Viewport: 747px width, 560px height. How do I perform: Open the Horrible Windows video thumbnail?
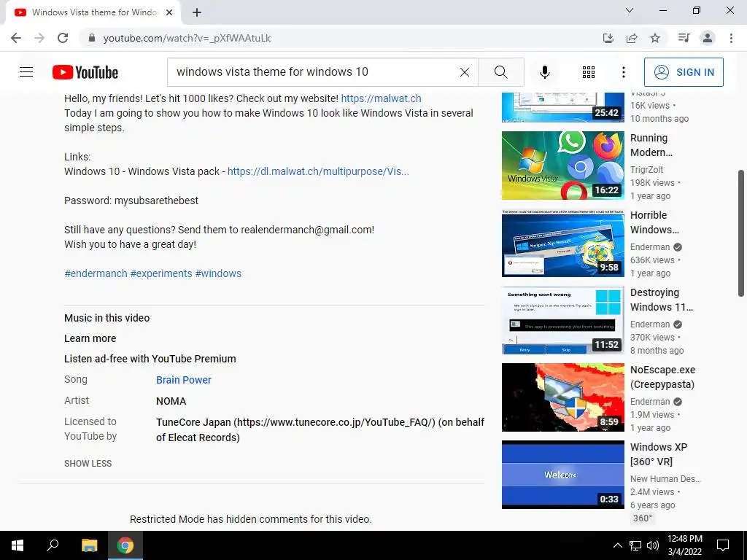(x=562, y=243)
